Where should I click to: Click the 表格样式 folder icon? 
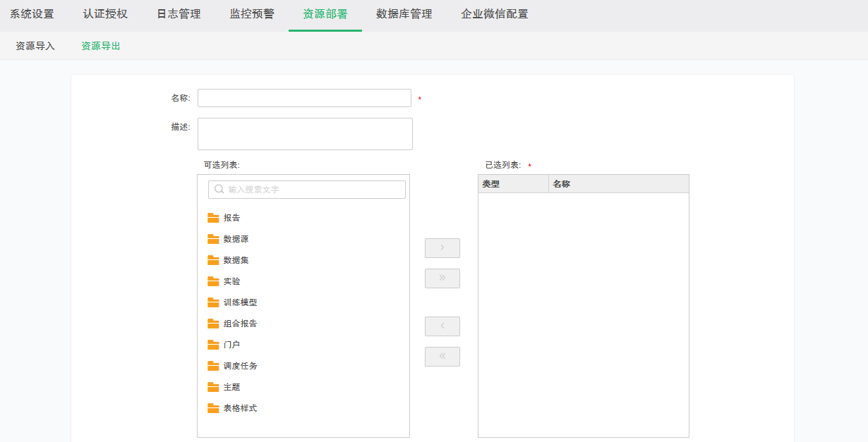point(213,408)
